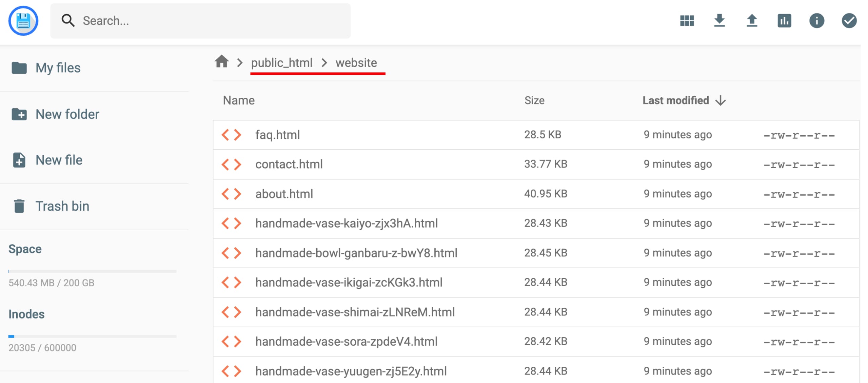Sort files by the Name column
The image size is (868, 383).
point(239,100)
